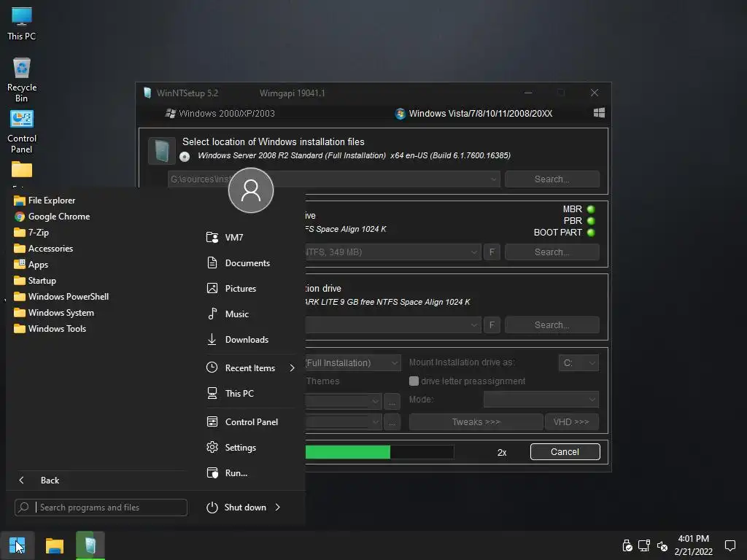Click the MBR green status indicator
Screen dimensions: 747x560
coord(591,209)
